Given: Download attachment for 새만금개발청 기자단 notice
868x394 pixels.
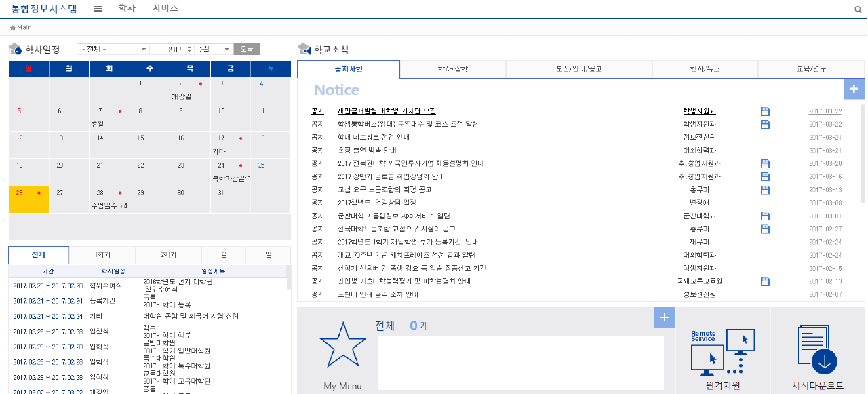Looking at the screenshot, I should click(x=765, y=111).
